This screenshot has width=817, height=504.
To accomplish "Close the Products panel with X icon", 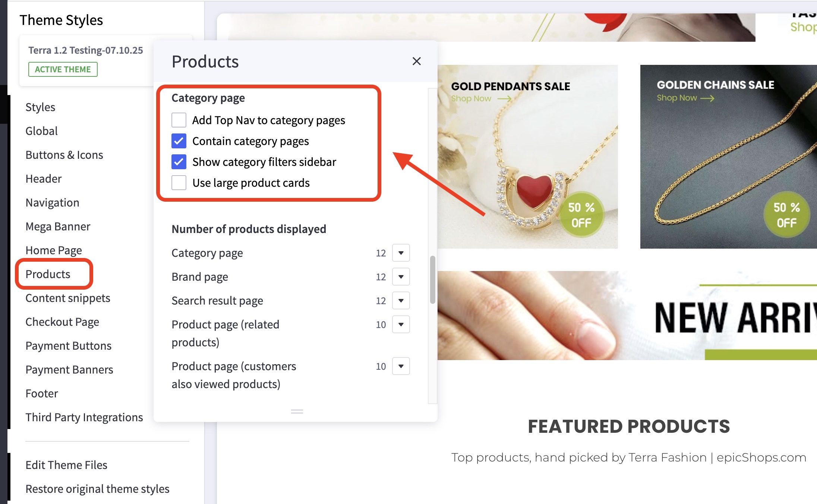I will coord(416,61).
